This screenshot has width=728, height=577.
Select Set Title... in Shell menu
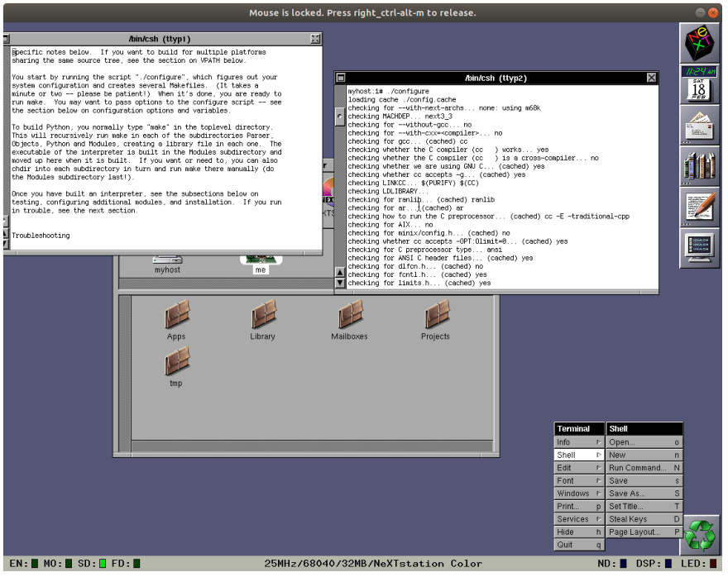click(644, 507)
